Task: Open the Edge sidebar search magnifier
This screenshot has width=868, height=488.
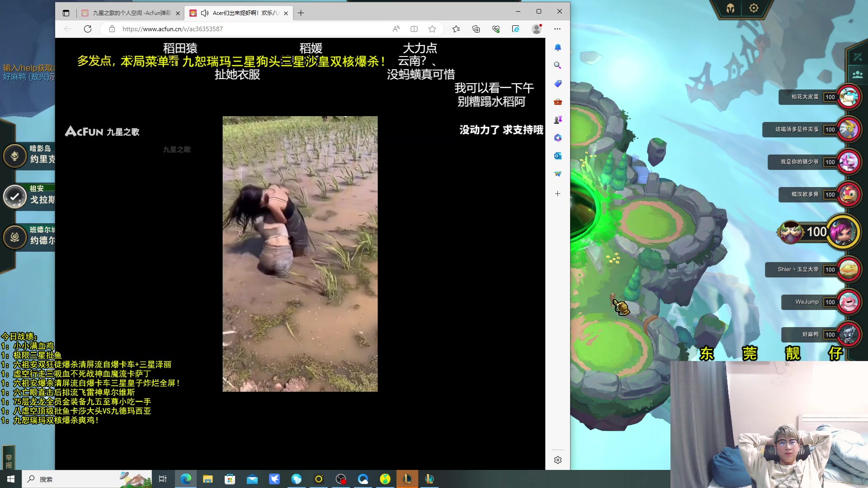Action: (x=558, y=66)
